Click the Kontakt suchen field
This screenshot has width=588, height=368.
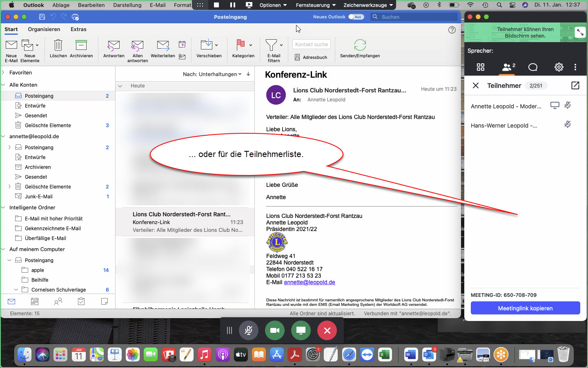click(x=312, y=44)
